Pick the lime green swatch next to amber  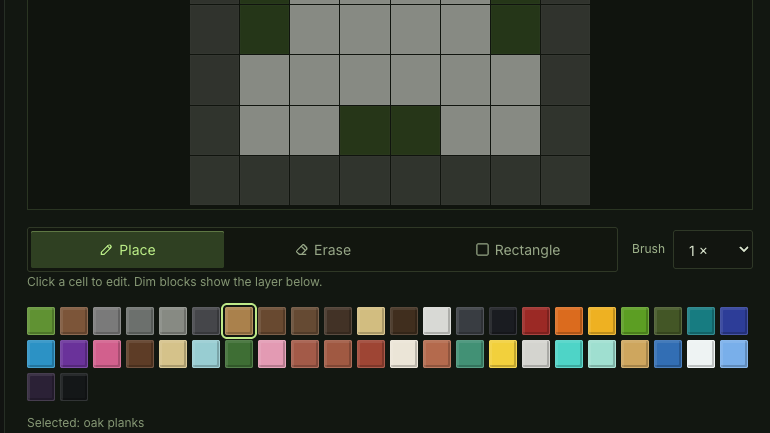coord(634,321)
